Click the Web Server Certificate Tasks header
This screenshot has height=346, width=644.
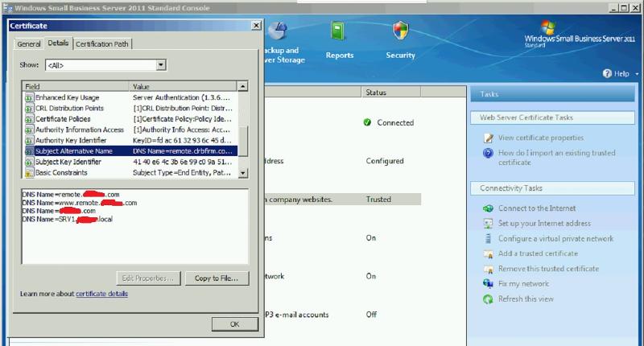[x=552, y=117]
